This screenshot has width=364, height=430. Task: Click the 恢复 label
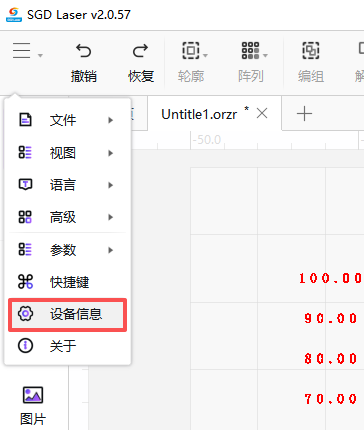click(x=141, y=76)
